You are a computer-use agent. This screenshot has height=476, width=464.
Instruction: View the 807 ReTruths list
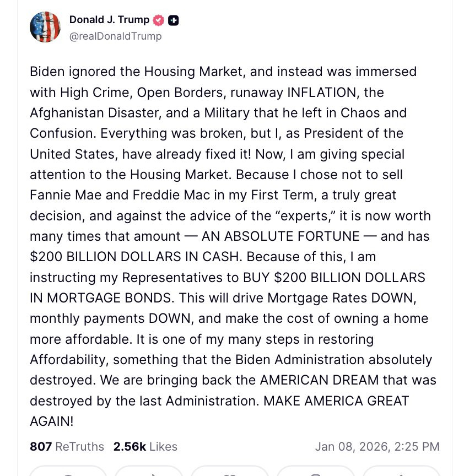tap(67, 447)
